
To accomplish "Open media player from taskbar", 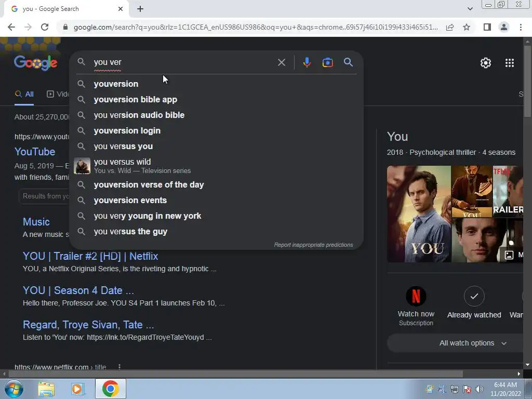I will click(78, 389).
